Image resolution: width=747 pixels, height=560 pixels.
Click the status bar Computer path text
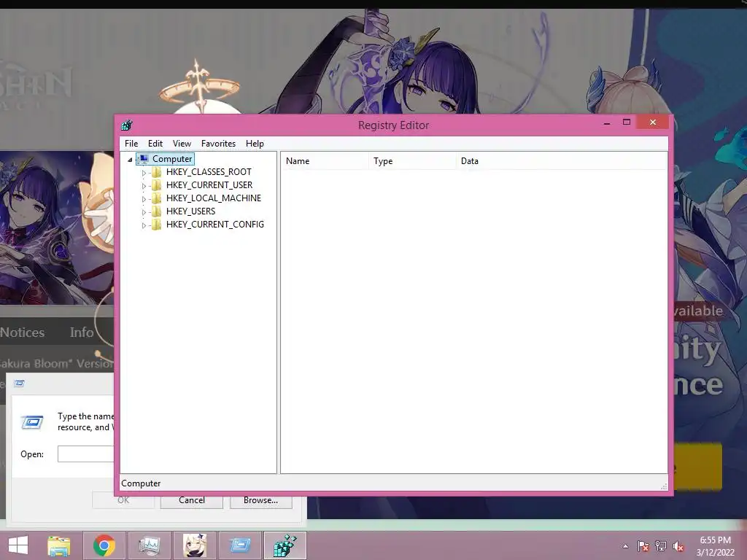coord(141,483)
